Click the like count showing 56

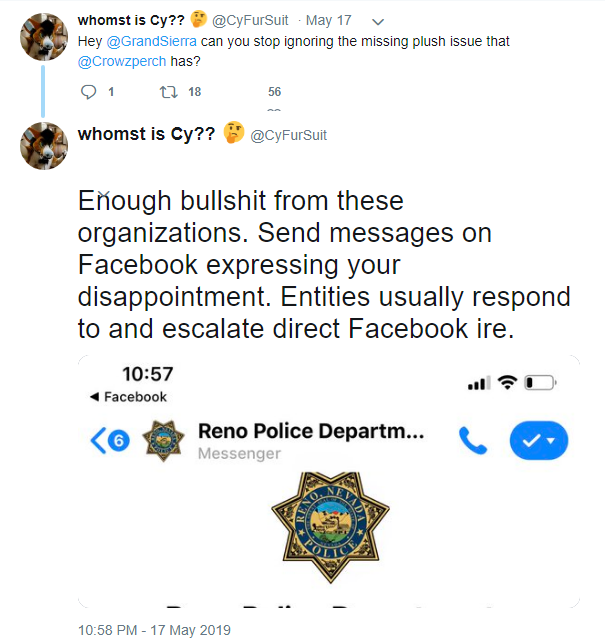tap(274, 92)
